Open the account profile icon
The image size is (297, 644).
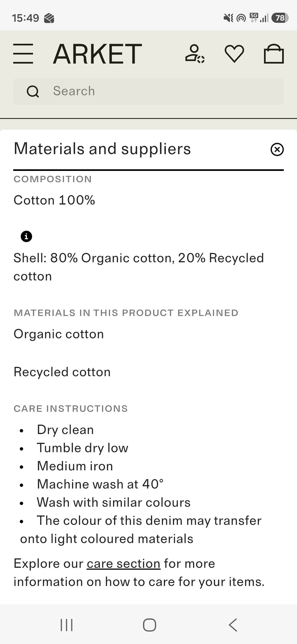tap(195, 54)
